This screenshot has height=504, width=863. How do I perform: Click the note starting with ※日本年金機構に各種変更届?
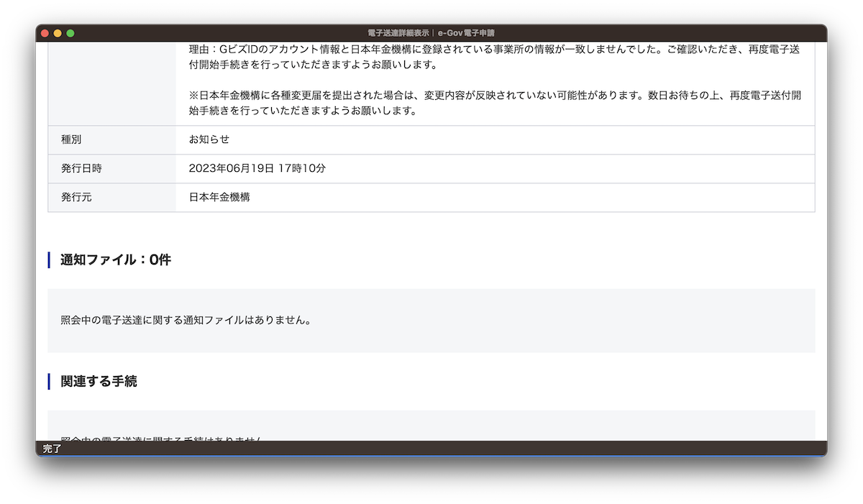[x=495, y=103]
